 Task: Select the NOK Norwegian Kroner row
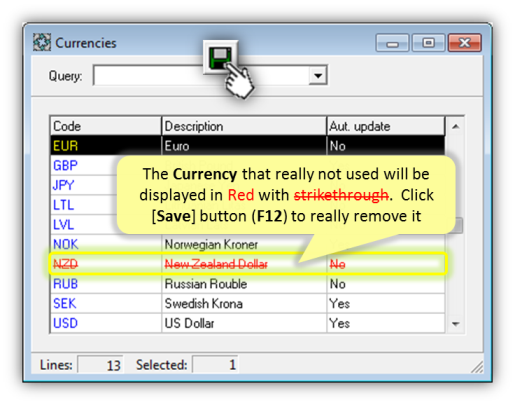click(247, 244)
